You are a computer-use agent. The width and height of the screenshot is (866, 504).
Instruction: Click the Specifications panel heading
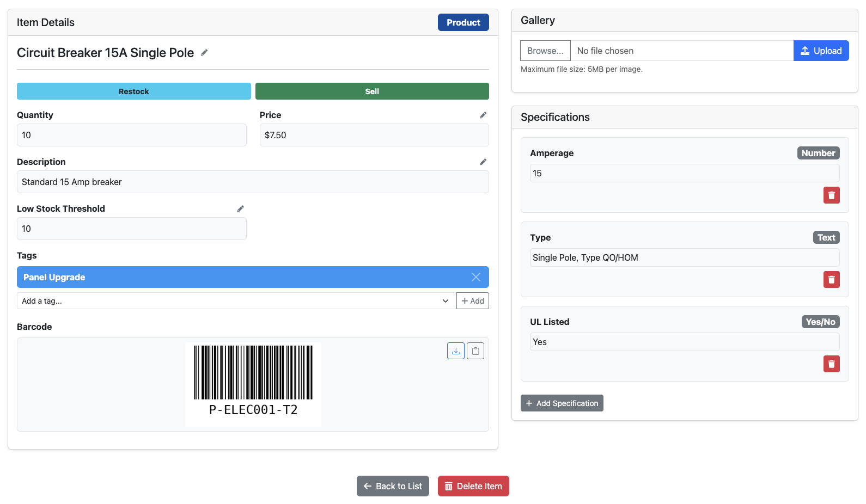(555, 117)
